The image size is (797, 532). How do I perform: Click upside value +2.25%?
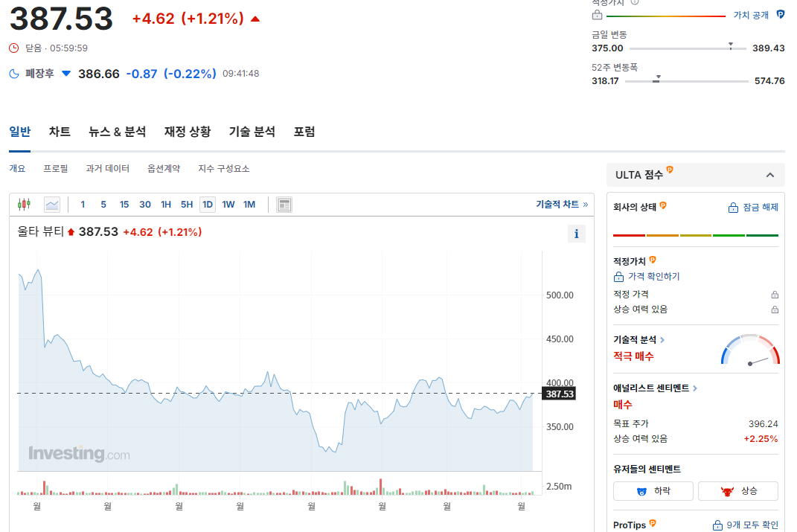761,439
